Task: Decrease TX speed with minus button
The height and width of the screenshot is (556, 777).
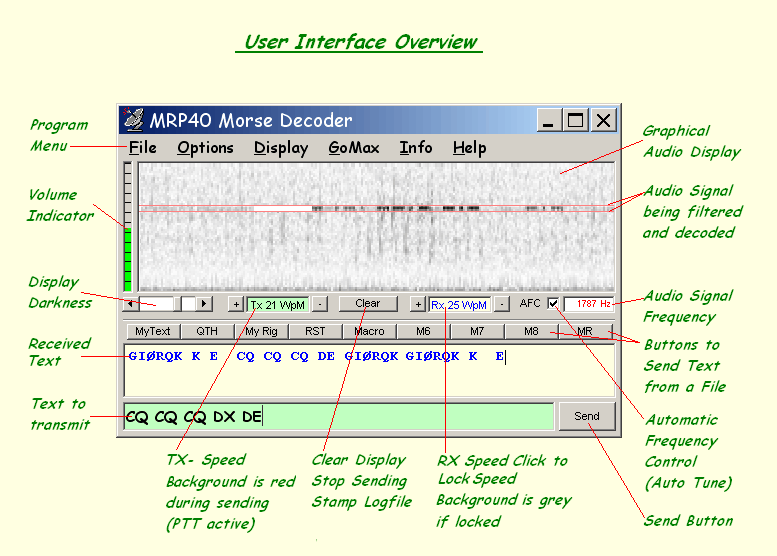Action: point(319,304)
